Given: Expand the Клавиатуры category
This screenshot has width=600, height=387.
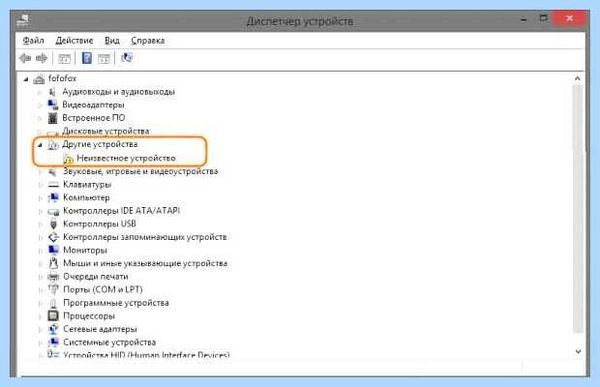Looking at the screenshot, I should [x=40, y=185].
